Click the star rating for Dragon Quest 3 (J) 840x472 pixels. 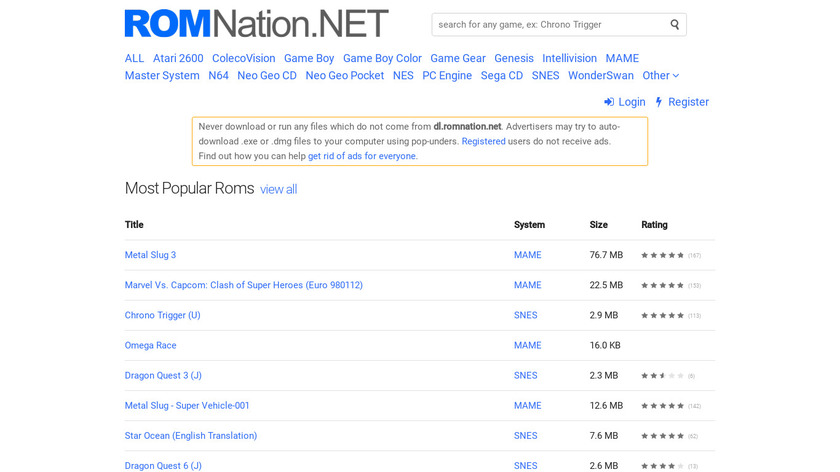(x=663, y=376)
